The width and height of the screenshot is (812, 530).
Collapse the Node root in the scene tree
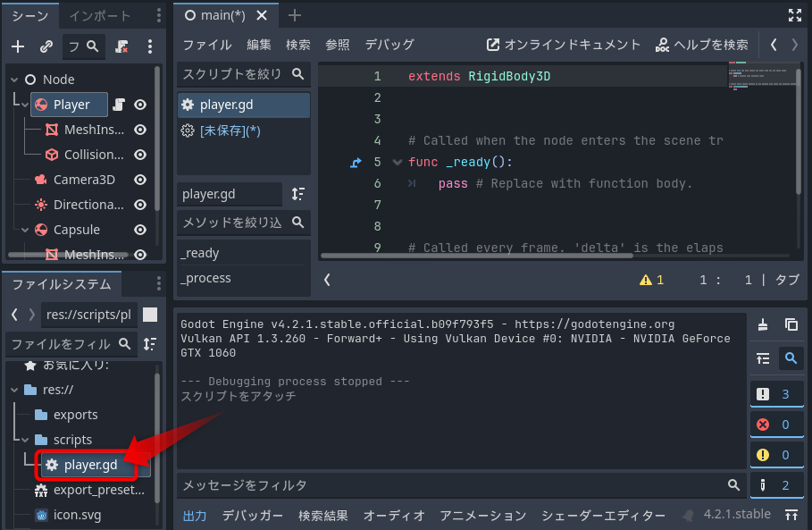(13, 79)
